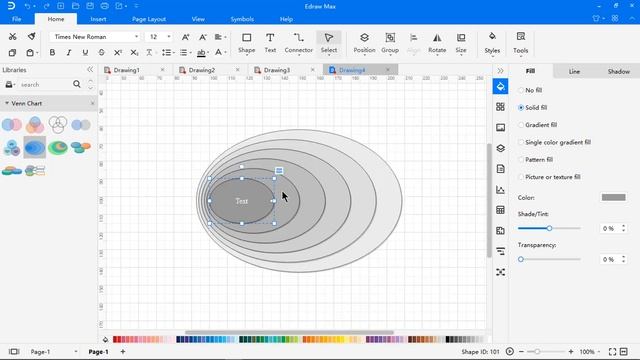
Task: Open the font color dropdown
Action: point(225,53)
